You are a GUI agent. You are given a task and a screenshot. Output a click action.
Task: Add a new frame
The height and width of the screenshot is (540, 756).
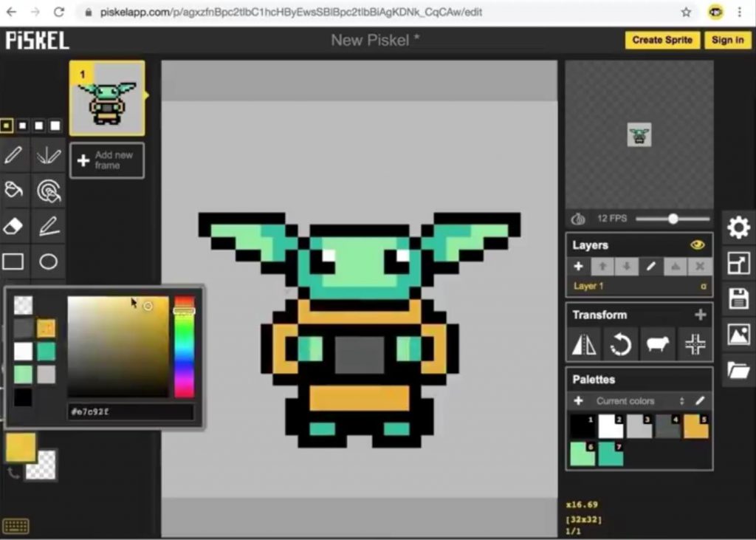107,160
